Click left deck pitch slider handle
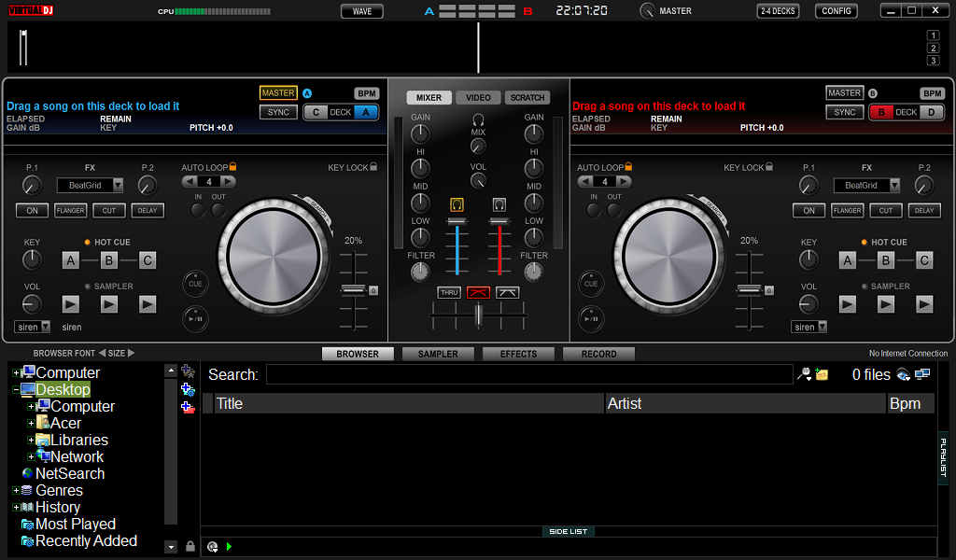The image size is (956, 560). point(354,290)
